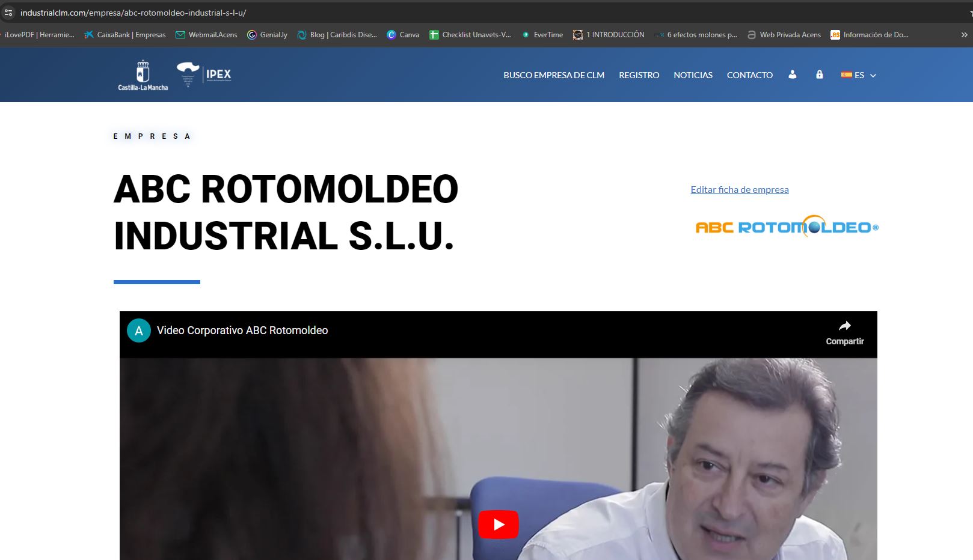Show more bookmarks with the chevron
The image size is (973, 560).
[x=965, y=35]
